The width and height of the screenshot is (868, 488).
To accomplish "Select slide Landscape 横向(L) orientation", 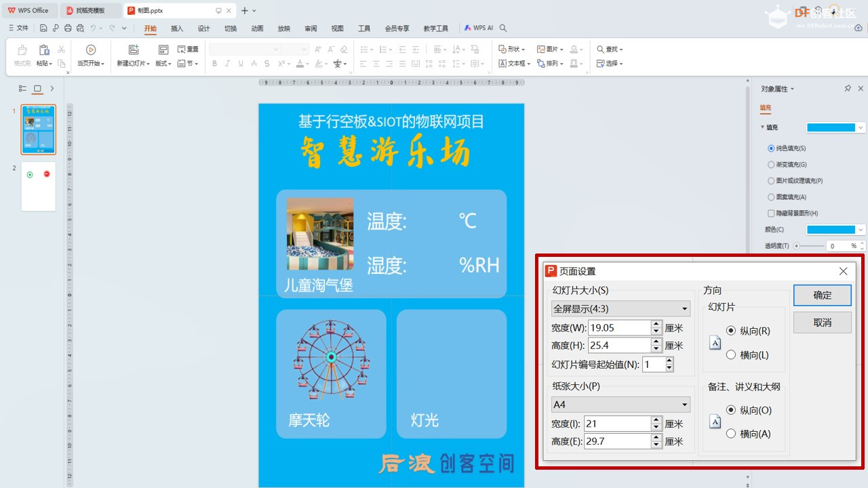I will pos(731,354).
